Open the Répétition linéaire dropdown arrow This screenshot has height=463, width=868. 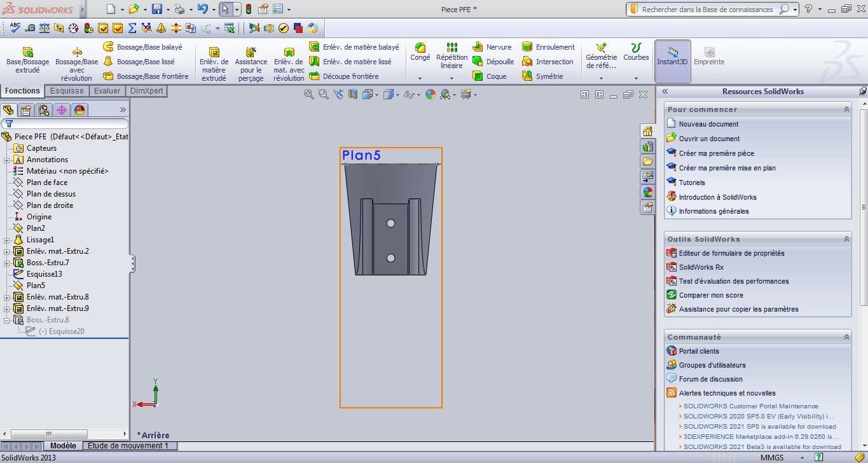(x=451, y=79)
